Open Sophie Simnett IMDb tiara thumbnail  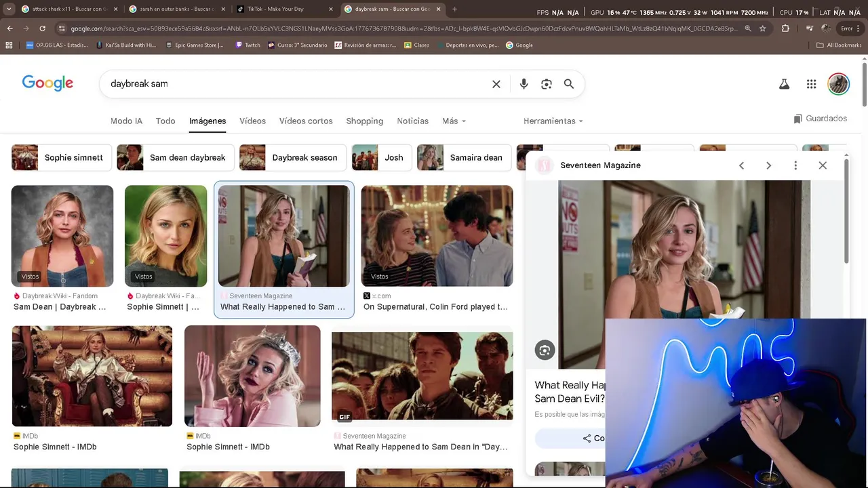pos(252,376)
